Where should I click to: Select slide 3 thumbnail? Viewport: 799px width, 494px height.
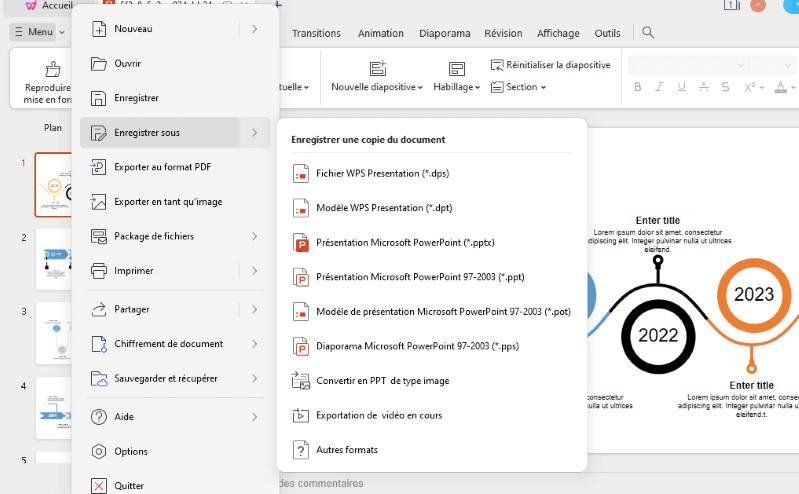coord(53,333)
